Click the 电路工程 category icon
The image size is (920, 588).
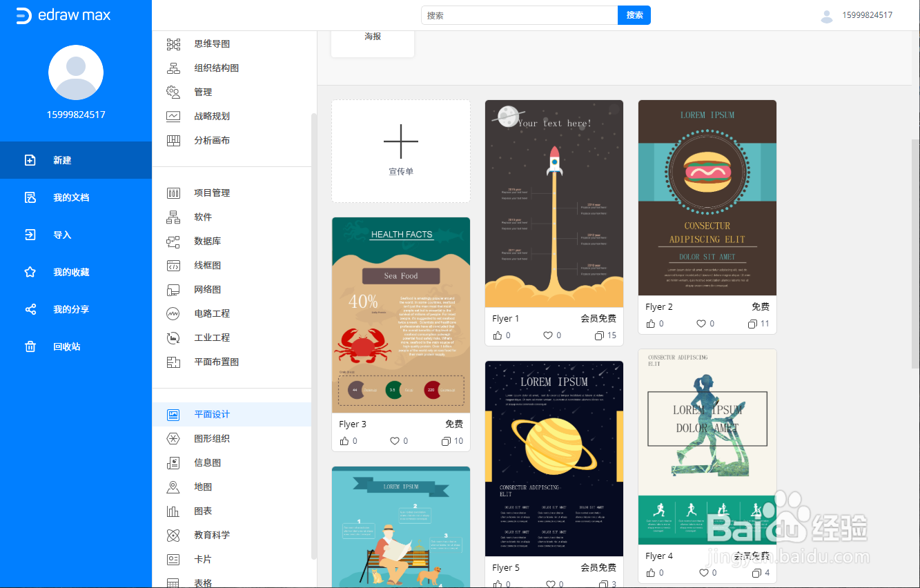point(173,313)
